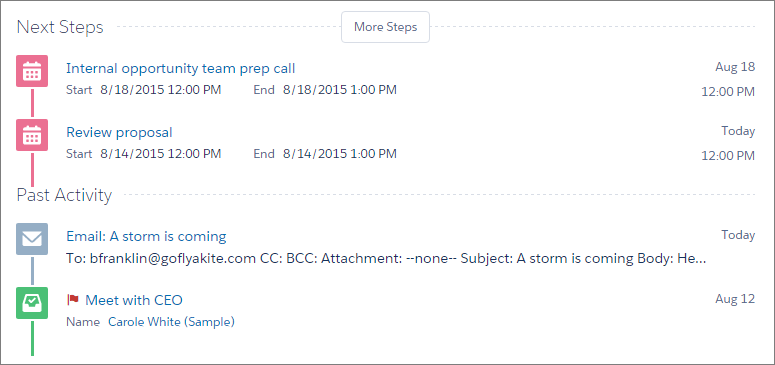Click the calendar event icon beside Internal opportunity call

[x=32, y=71]
